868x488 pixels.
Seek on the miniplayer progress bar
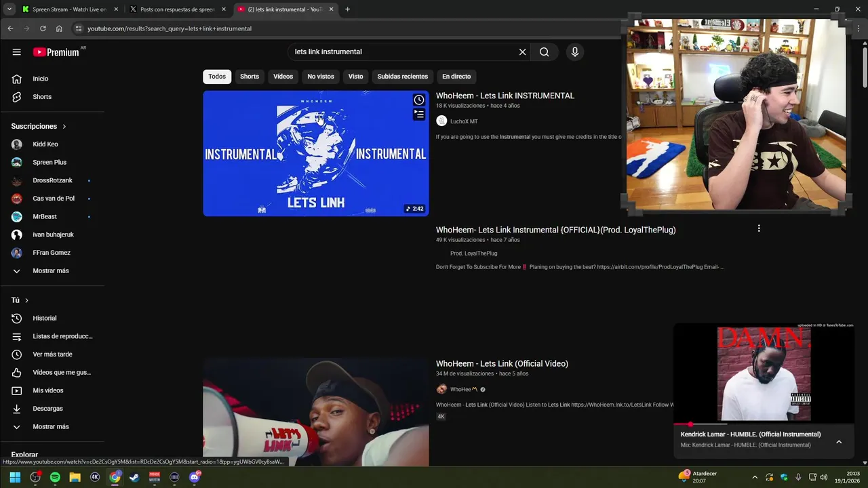[764, 424]
